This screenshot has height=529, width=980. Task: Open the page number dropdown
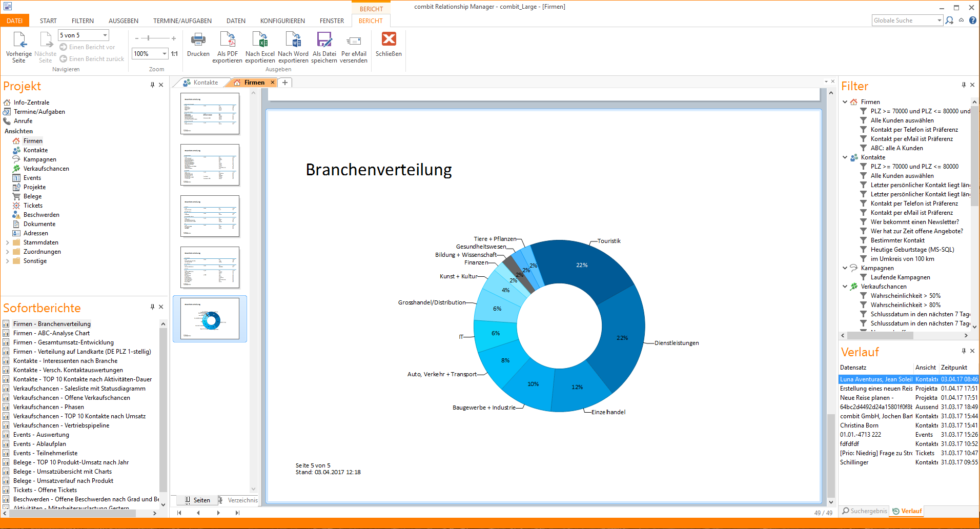click(105, 35)
